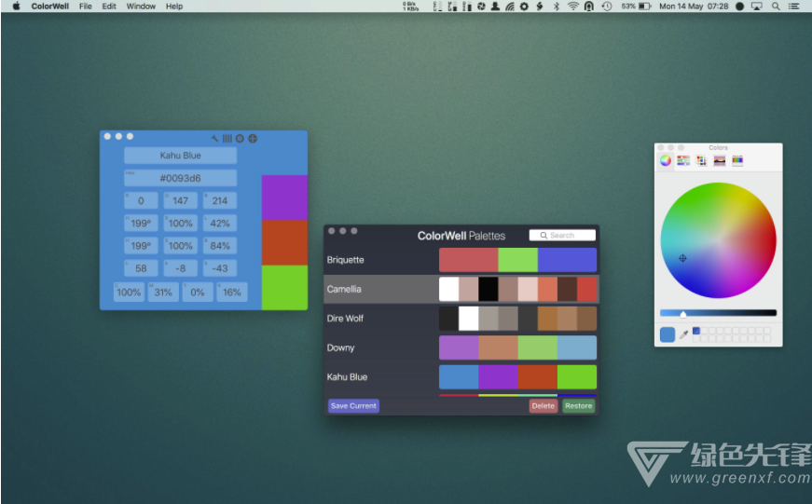Select the Dire Wolf palette row
The width and height of the screenshot is (812, 504).
[x=461, y=319]
